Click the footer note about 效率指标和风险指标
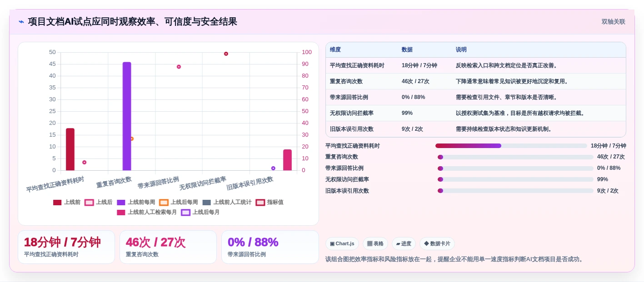The height and width of the screenshot is (282, 644). (455, 259)
